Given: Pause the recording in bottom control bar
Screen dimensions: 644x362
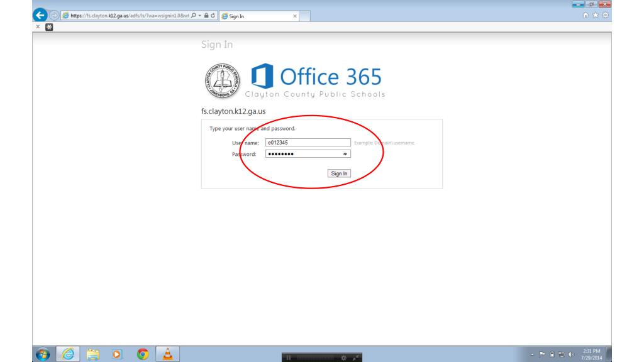Looking at the screenshot, I should (288, 358).
